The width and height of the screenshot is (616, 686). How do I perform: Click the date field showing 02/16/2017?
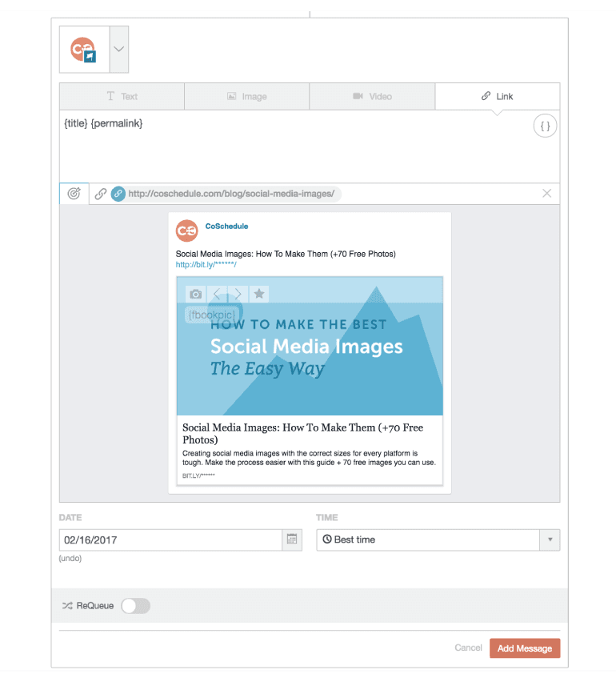coord(171,540)
